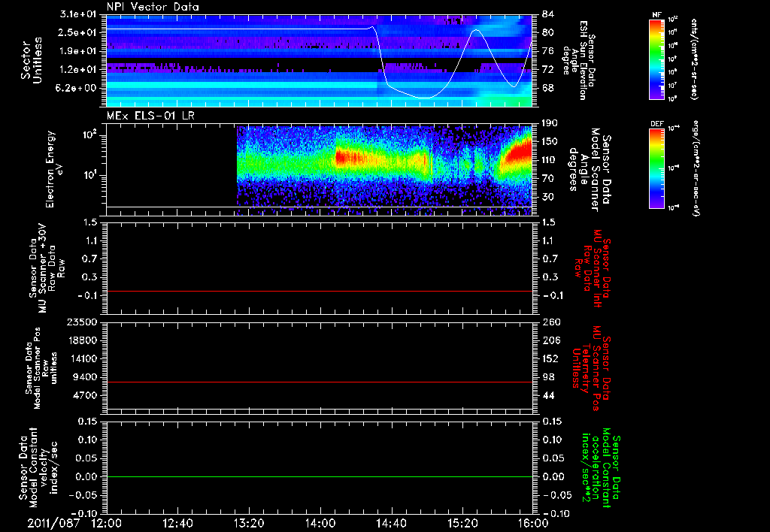The height and width of the screenshot is (532, 770).
Task: Click the 13:20 time tick label
Action: 249,523
